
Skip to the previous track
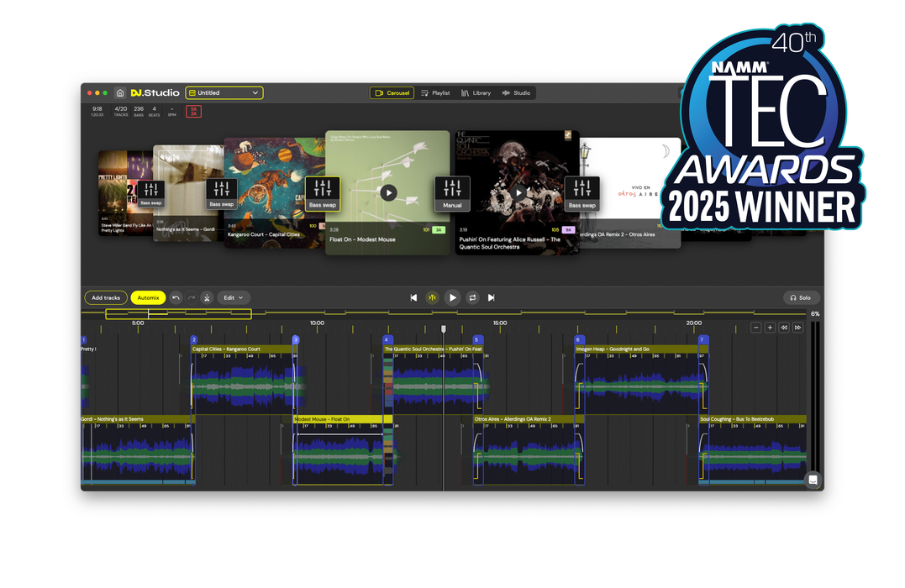pos(413,297)
